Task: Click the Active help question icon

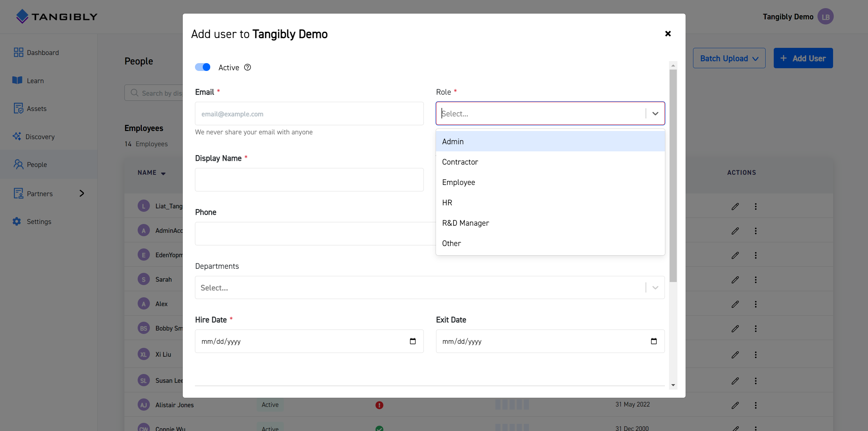Action: [248, 67]
